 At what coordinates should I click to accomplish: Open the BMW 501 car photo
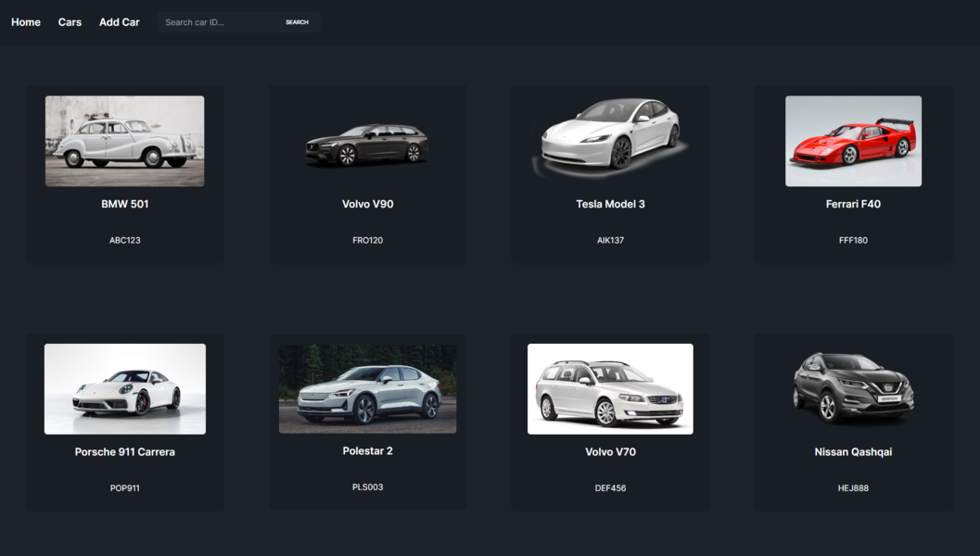pyautogui.click(x=125, y=141)
